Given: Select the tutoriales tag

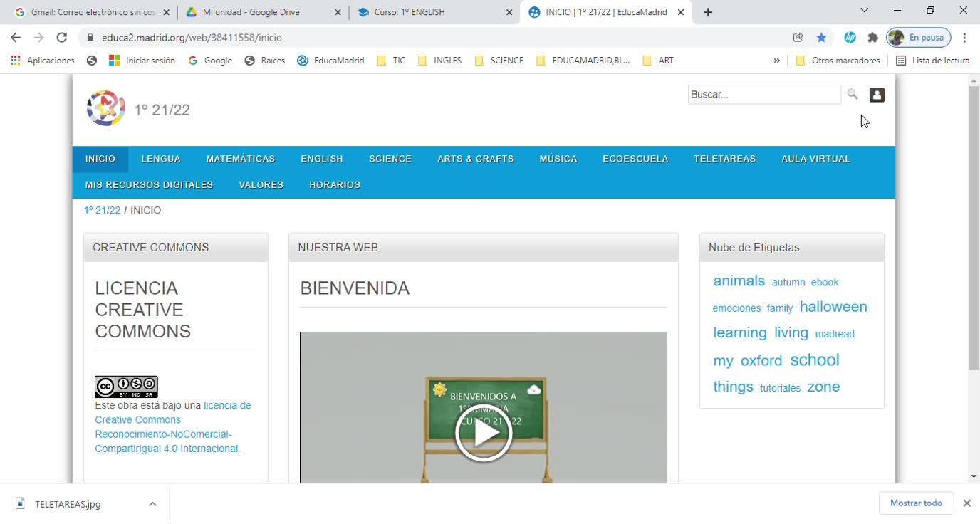Looking at the screenshot, I should 780,388.
